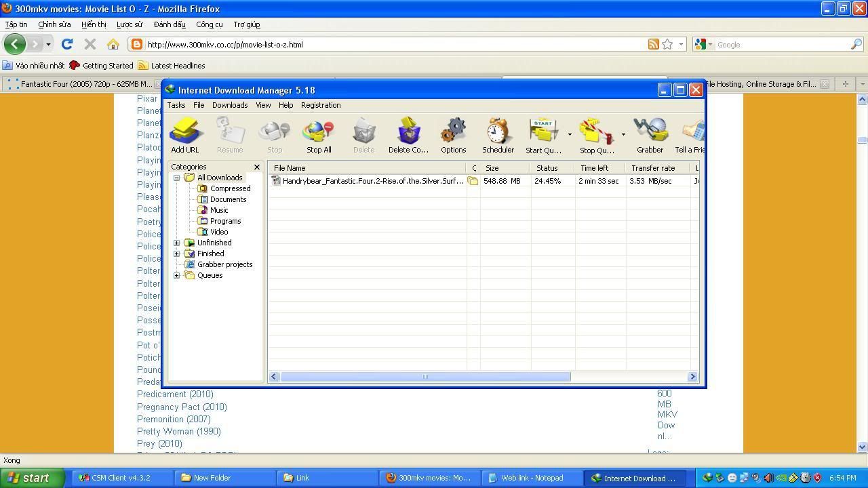Click the Stop Queue icon
868x488 pixels.
(x=597, y=131)
